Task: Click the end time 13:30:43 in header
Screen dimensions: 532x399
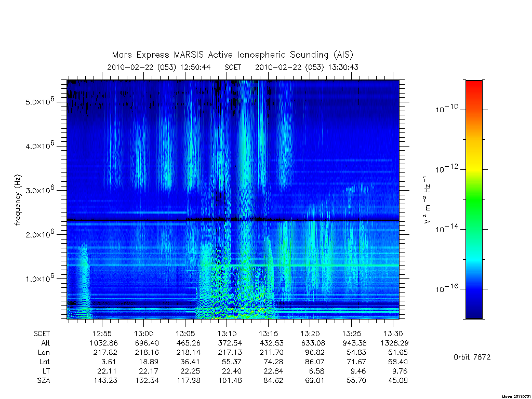Action: tap(343, 67)
